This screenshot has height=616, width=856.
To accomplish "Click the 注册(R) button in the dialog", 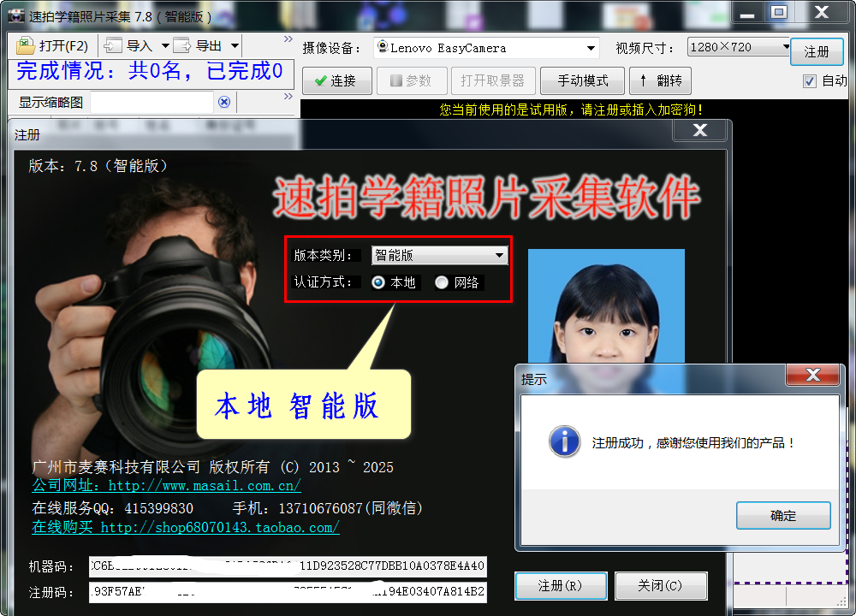I will pos(561,586).
